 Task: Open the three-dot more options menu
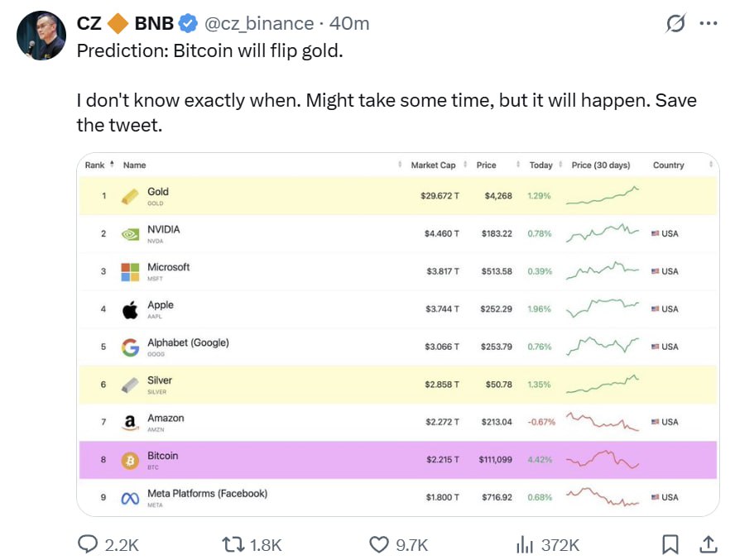coord(709,24)
